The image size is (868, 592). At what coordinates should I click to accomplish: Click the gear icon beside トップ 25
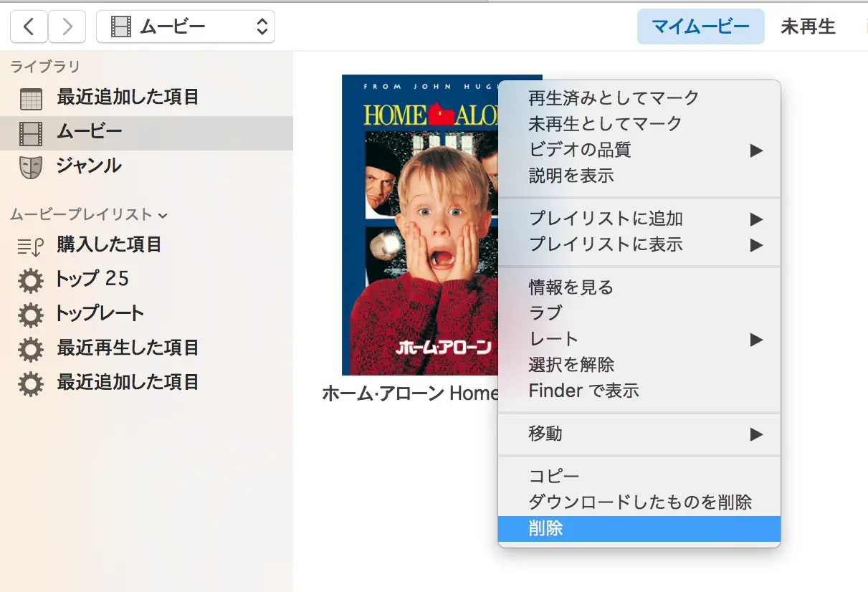pyautogui.click(x=31, y=280)
